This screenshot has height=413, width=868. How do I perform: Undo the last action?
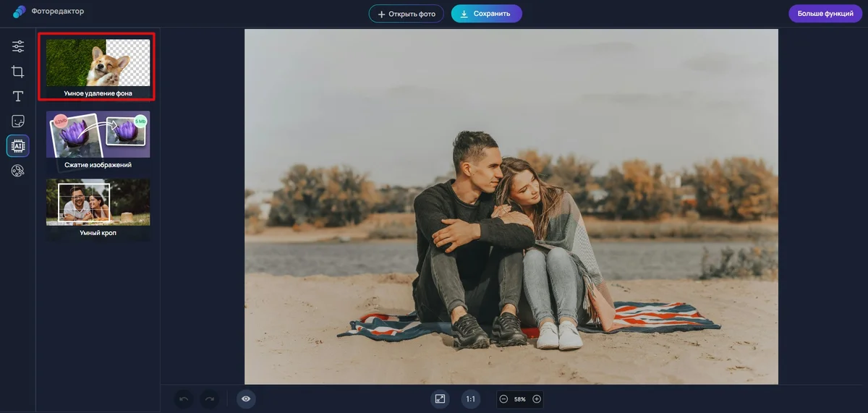(x=184, y=399)
